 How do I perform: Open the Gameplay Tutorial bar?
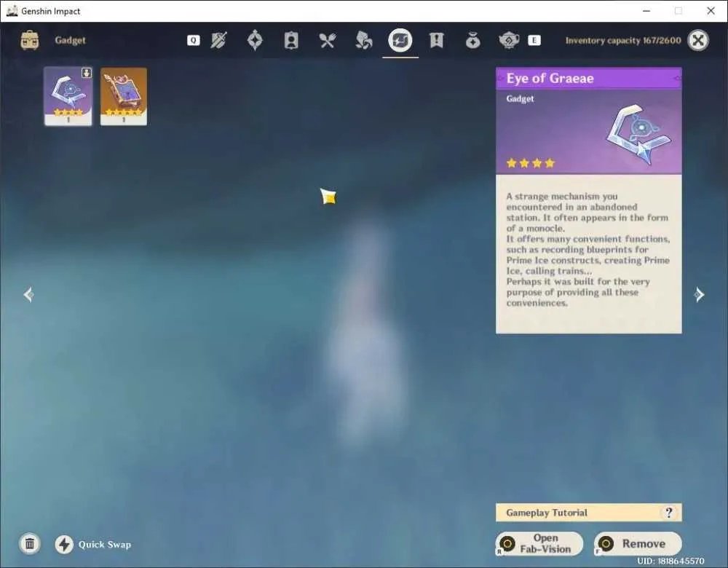589,513
